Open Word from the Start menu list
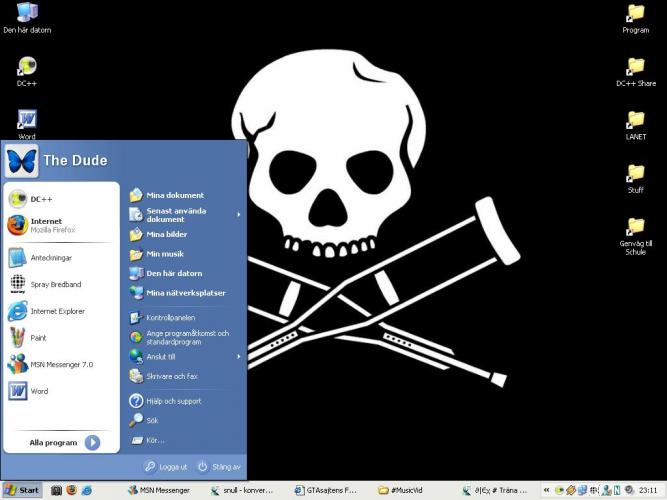The height and width of the screenshot is (500, 667). (x=39, y=391)
